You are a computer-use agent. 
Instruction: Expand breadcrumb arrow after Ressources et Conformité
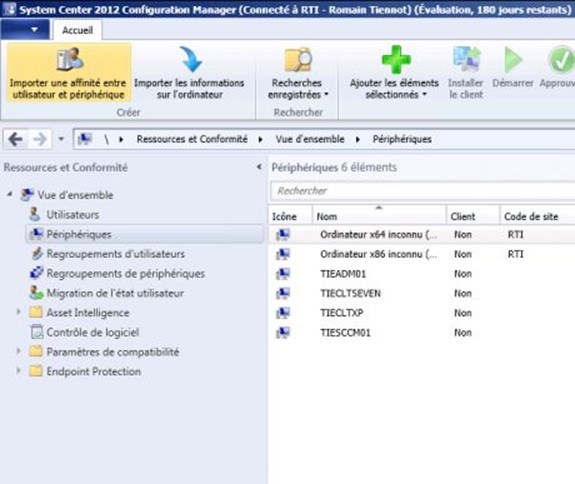(260, 139)
